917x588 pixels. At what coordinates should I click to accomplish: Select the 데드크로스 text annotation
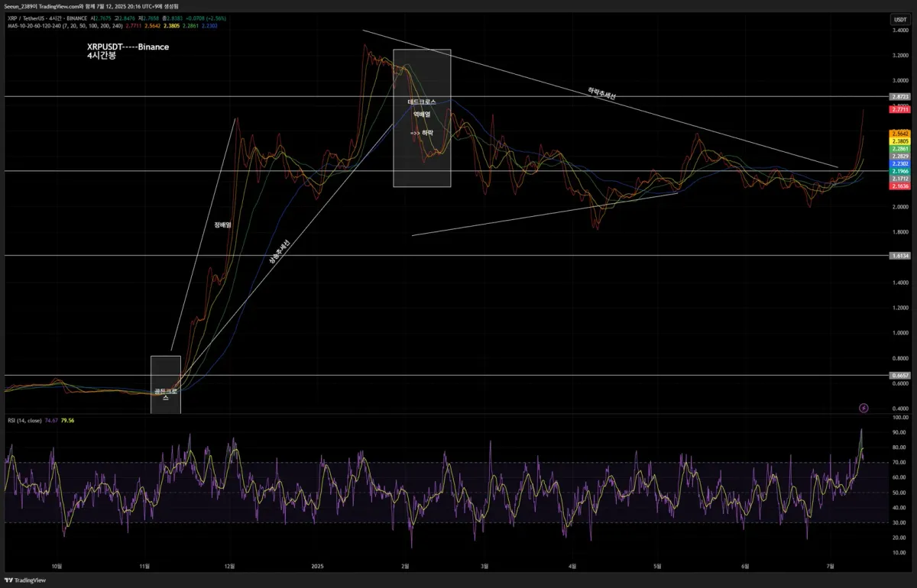(x=422, y=102)
